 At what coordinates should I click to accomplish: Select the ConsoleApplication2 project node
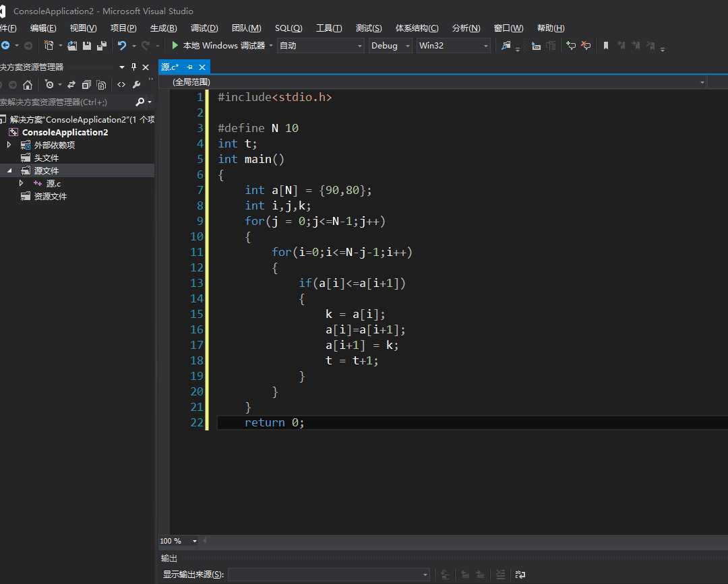(x=65, y=133)
